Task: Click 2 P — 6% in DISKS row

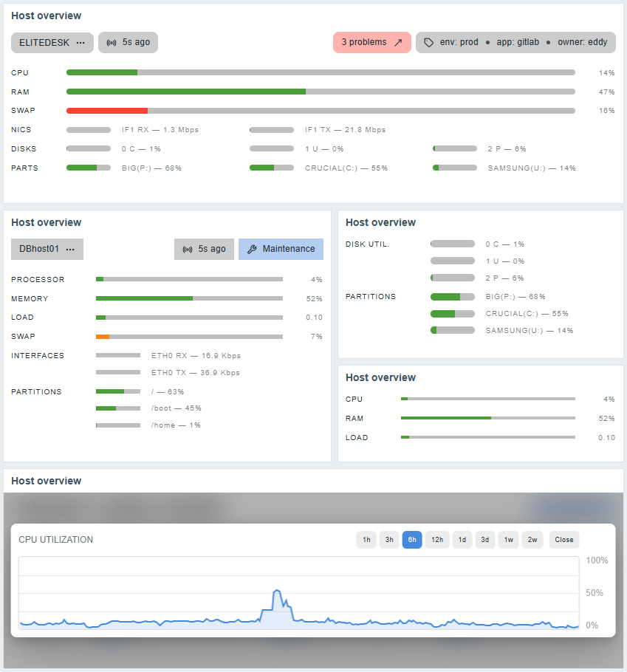Action: pos(507,148)
